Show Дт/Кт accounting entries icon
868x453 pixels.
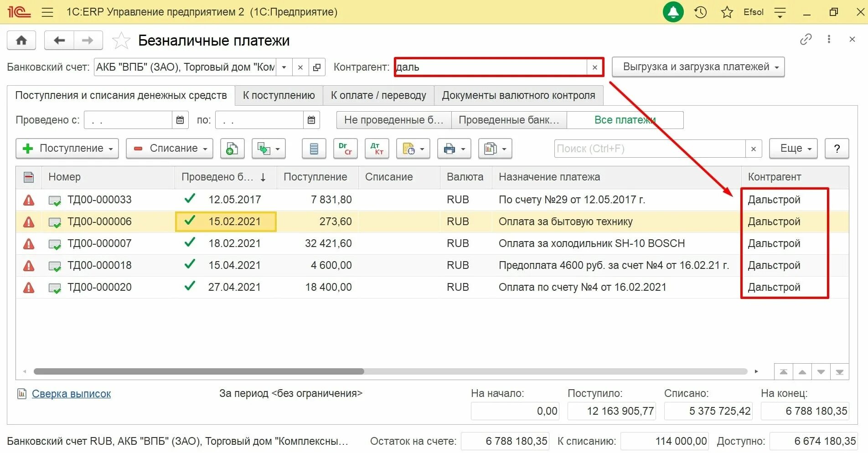coord(377,149)
